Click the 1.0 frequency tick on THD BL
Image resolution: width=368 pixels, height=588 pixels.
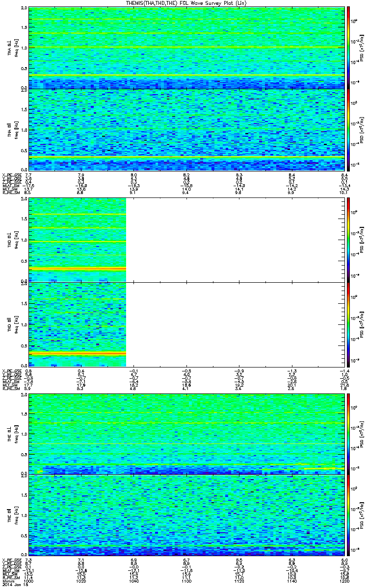tap(24, 241)
